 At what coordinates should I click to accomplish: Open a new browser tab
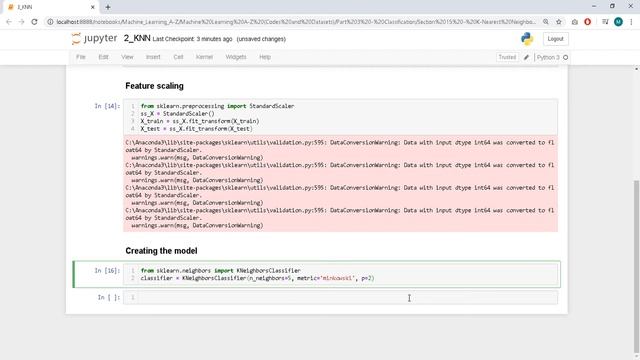point(108,7)
